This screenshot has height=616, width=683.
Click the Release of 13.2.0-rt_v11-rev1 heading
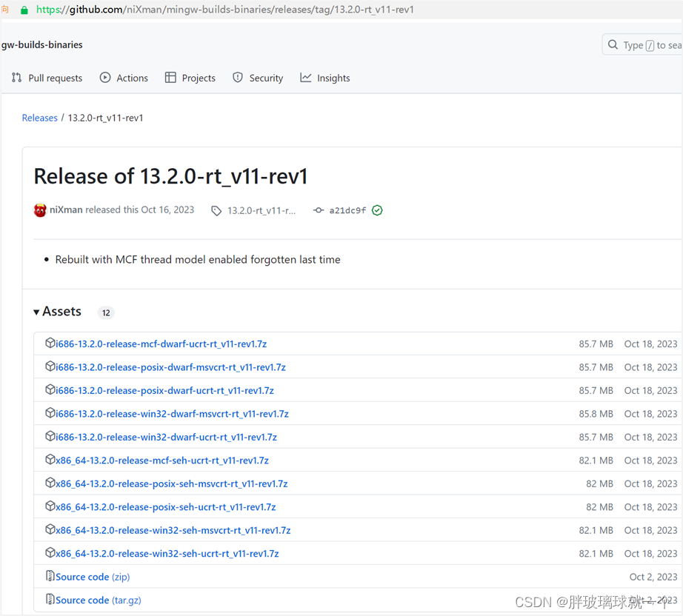tap(170, 177)
